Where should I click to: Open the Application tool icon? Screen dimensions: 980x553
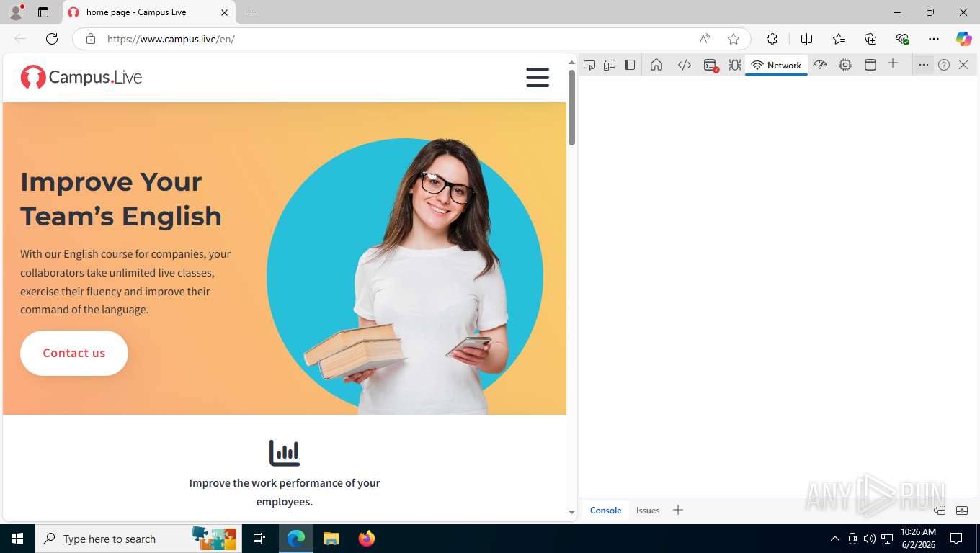pyautogui.click(x=870, y=65)
